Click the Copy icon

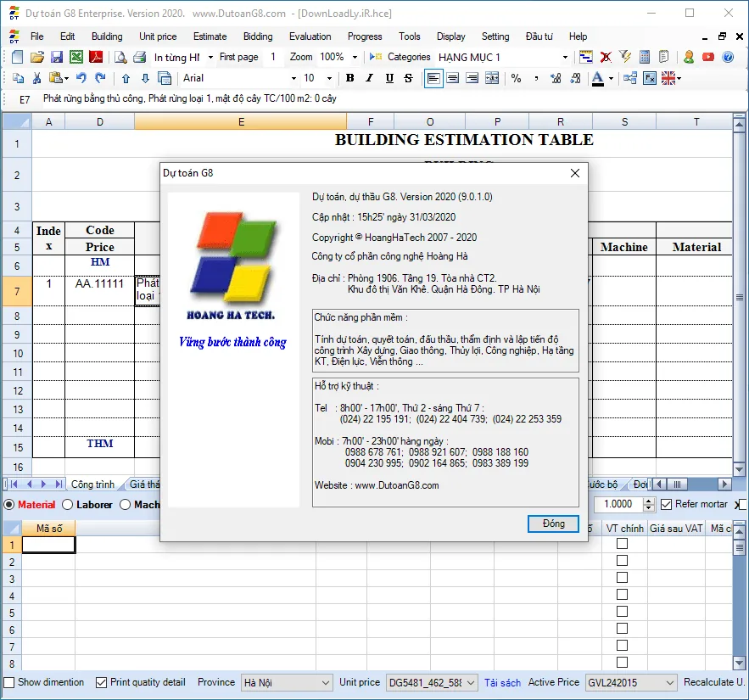click(x=18, y=78)
